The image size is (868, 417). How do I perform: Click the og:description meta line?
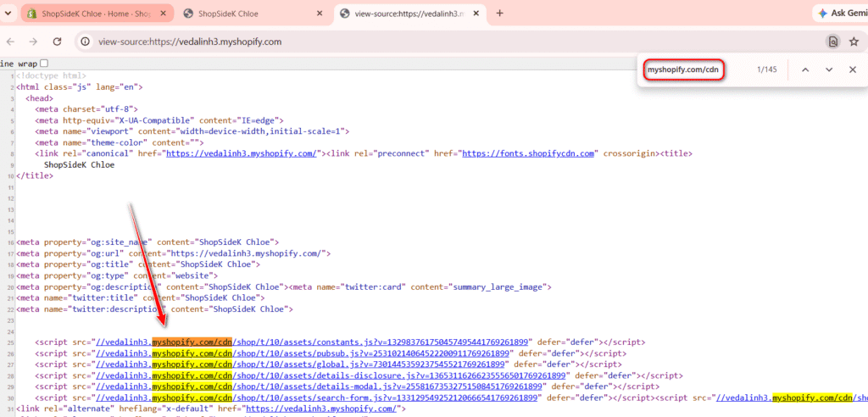150,286
